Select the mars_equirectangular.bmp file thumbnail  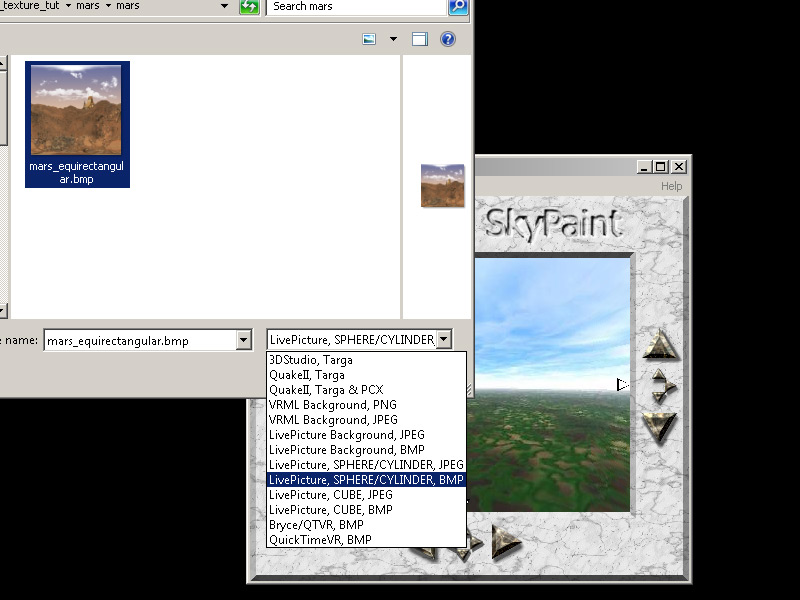coord(77,124)
